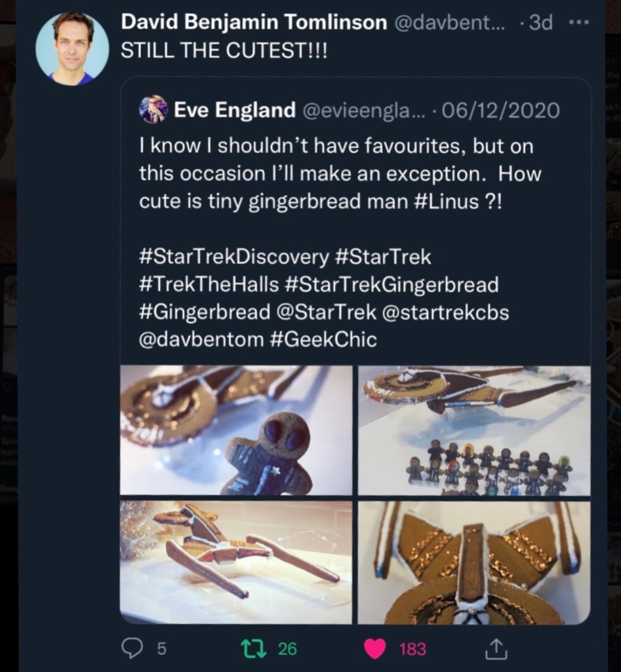Open the #StarTrekGingerbread hashtag
Screen dimensions: 621x672
[392, 284]
